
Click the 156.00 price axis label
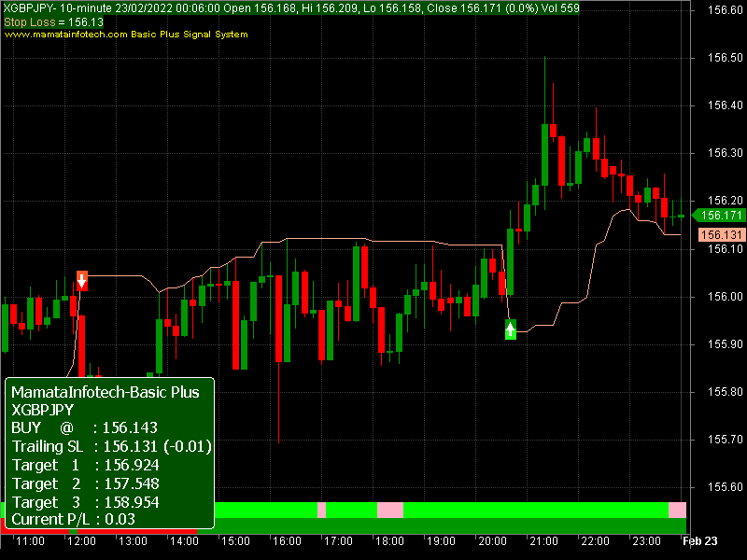[726, 296]
